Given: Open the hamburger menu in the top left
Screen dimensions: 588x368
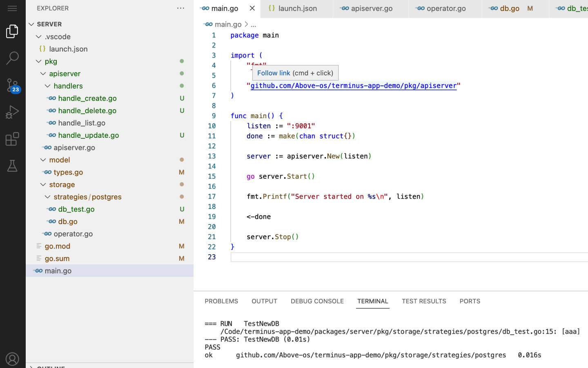Looking at the screenshot, I should pos(12,7).
